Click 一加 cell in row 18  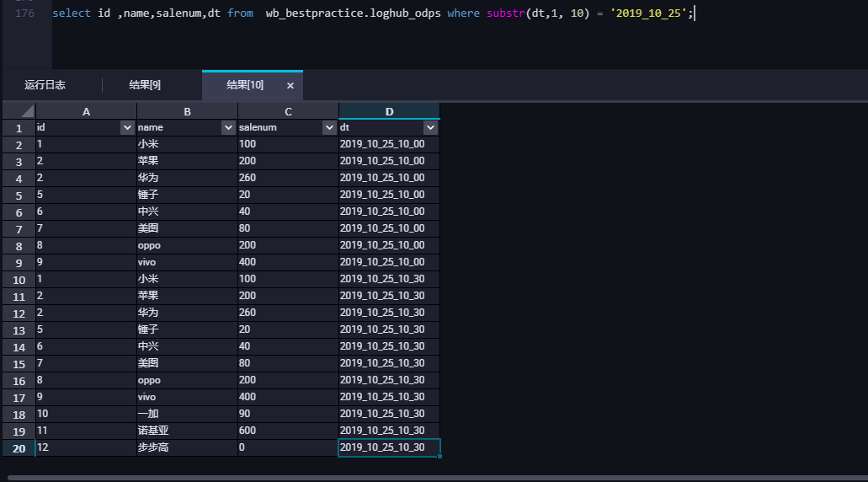tap(187, 414)
